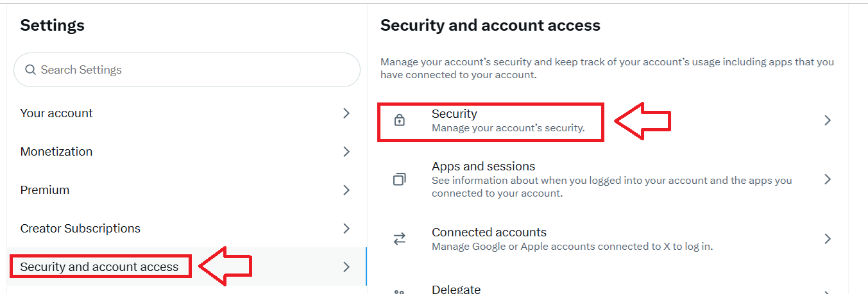The image size is (868, 294).
Task: Click the Delegate people icon
Action: [399, 291]
